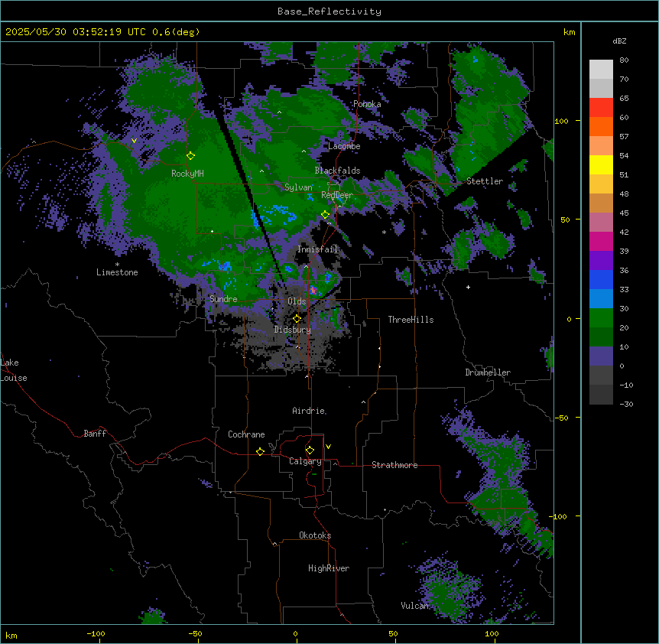Click the yellow V marker northwest of RockyMH
Viewport: 659px width, 644px height.
[x=134, y=141]
